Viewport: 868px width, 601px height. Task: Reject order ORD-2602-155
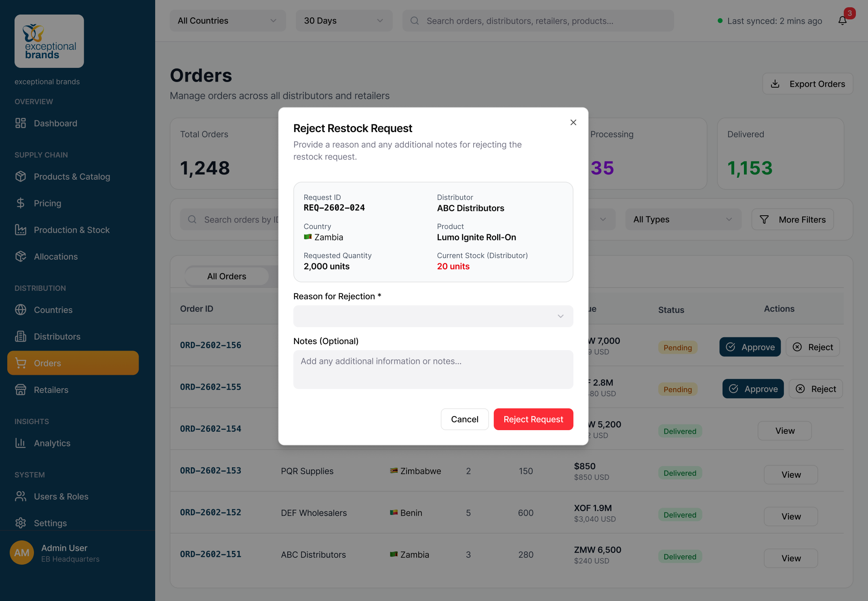(816, 389)
